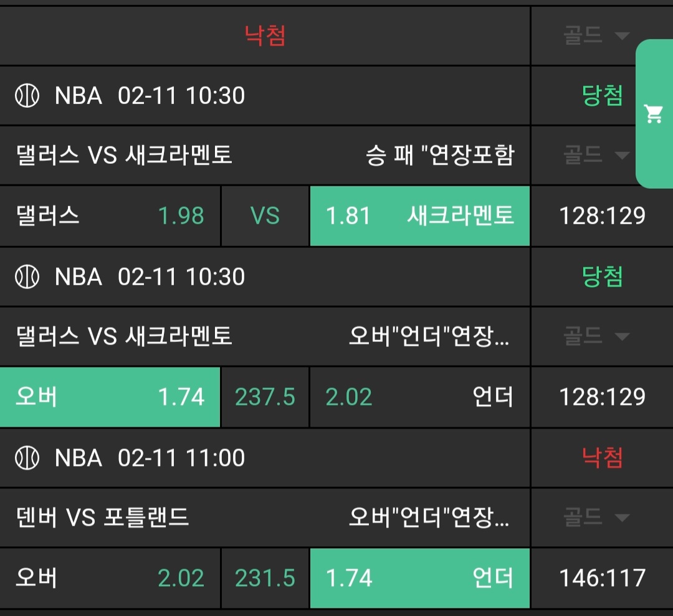The image size is (673, 616).
Task: Click basketball icon above the 승 패 match row
Action: pyautogui.click(x=27, y=96)
